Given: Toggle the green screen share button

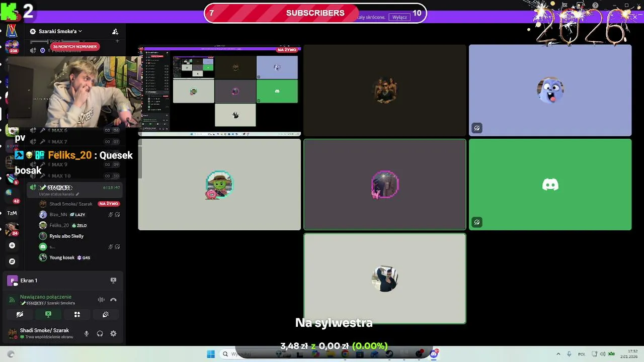Looking at the screenshot, I should pos(48,314).
